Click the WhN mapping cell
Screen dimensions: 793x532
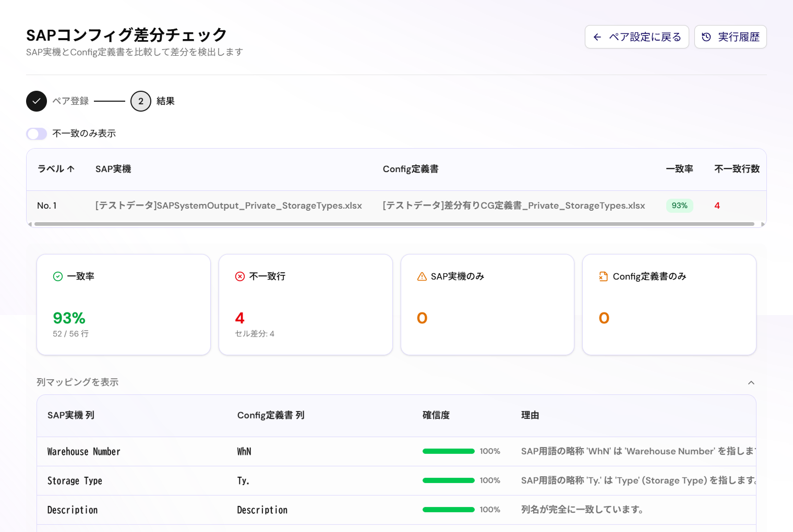244,452
